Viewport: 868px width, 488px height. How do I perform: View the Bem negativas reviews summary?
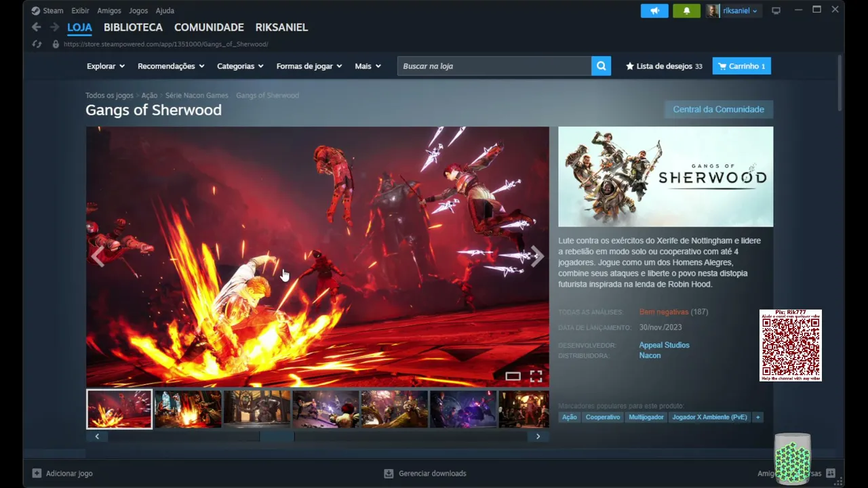pyautogui.click(x=663, y=312)
